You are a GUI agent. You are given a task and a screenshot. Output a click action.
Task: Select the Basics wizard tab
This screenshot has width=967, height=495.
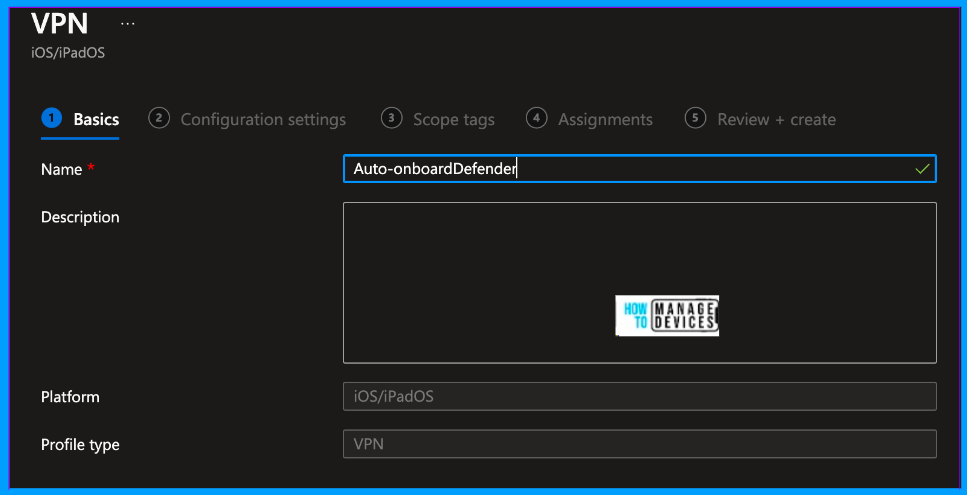click(x=80, y=120)
